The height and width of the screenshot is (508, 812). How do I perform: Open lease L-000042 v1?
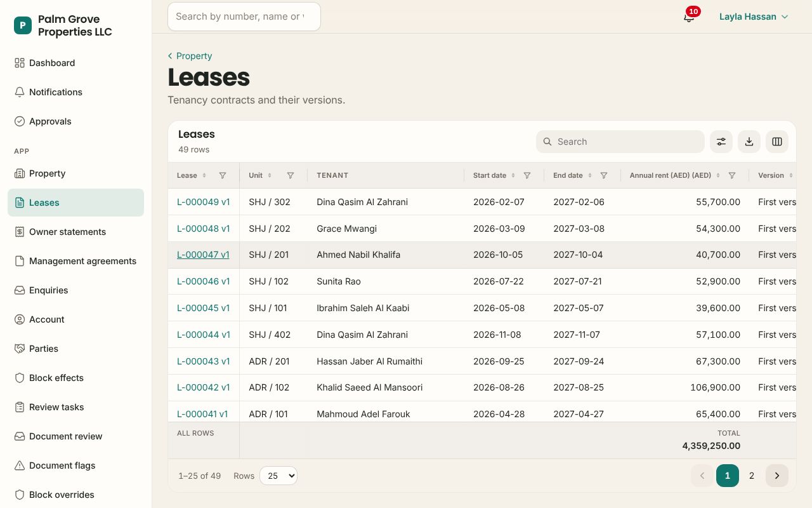coord(203,387)
